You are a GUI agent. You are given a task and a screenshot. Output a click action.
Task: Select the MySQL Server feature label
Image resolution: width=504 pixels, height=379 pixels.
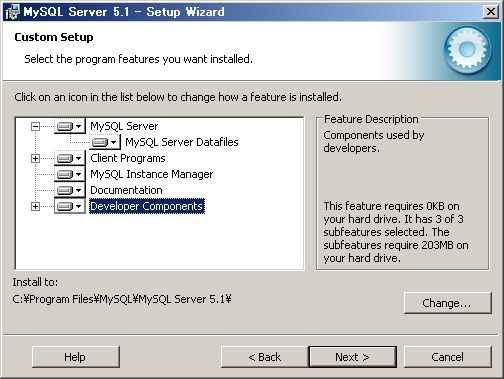pyautogui.click(x=124, y=126)
